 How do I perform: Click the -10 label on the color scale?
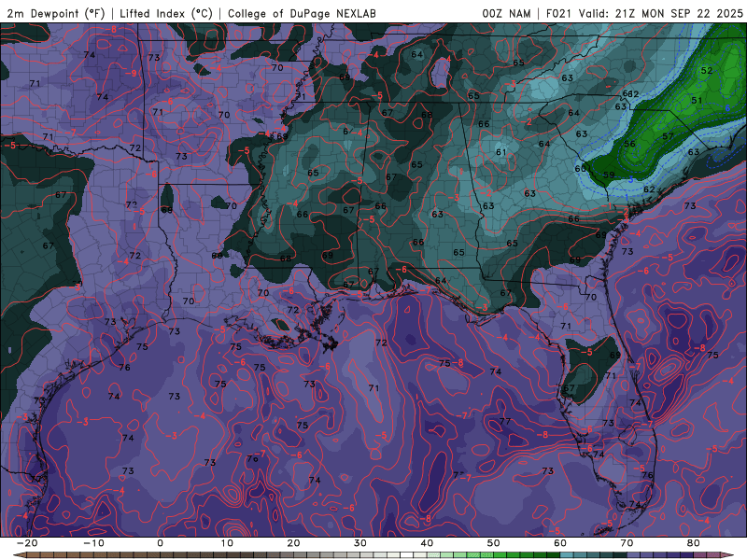(x=93, y=543)
